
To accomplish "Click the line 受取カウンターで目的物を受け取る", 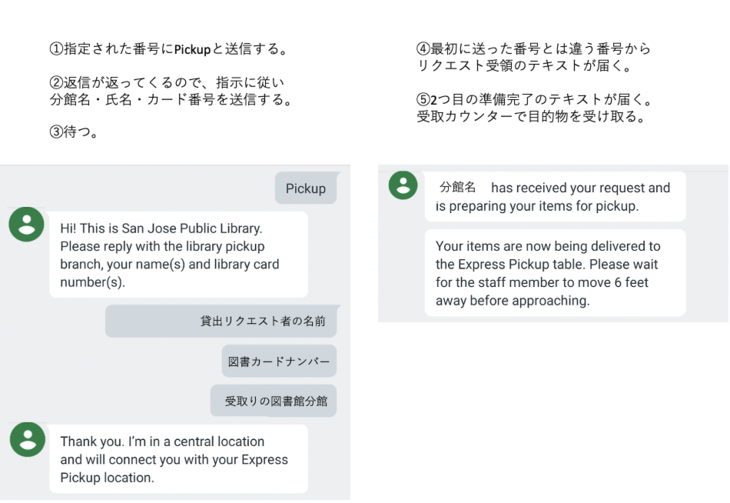I will 530,116.
